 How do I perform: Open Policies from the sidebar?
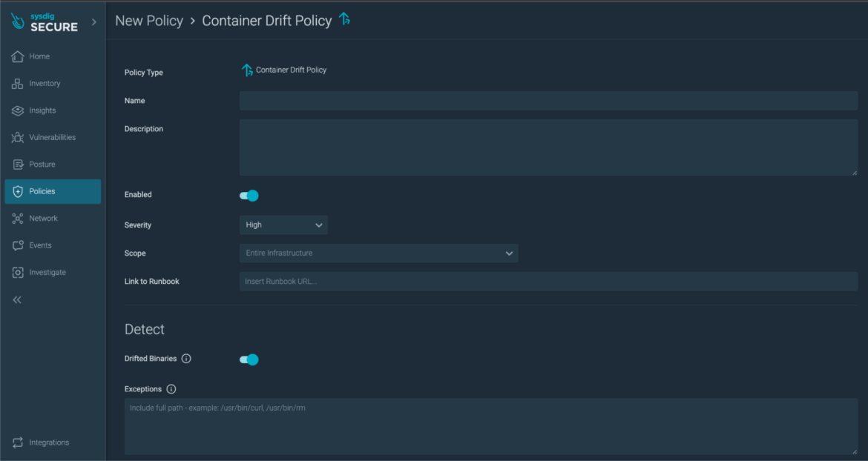point(39,191)
